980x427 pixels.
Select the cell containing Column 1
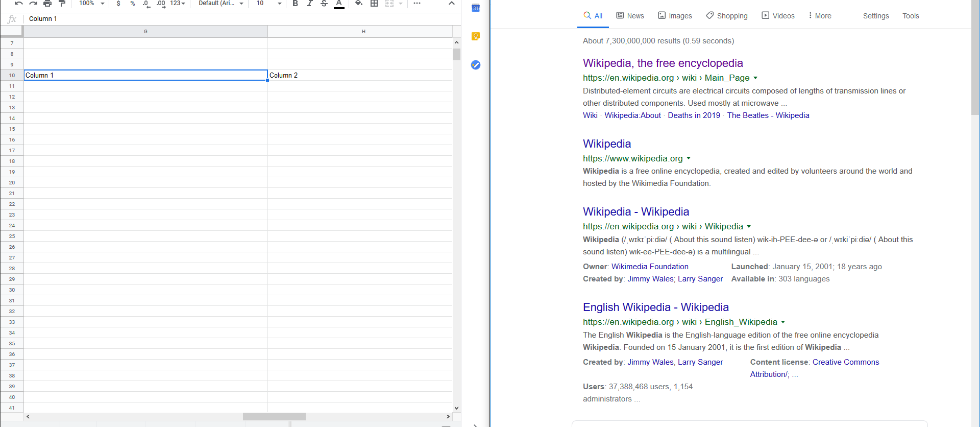pyautogui.click(x=145, y=75)
